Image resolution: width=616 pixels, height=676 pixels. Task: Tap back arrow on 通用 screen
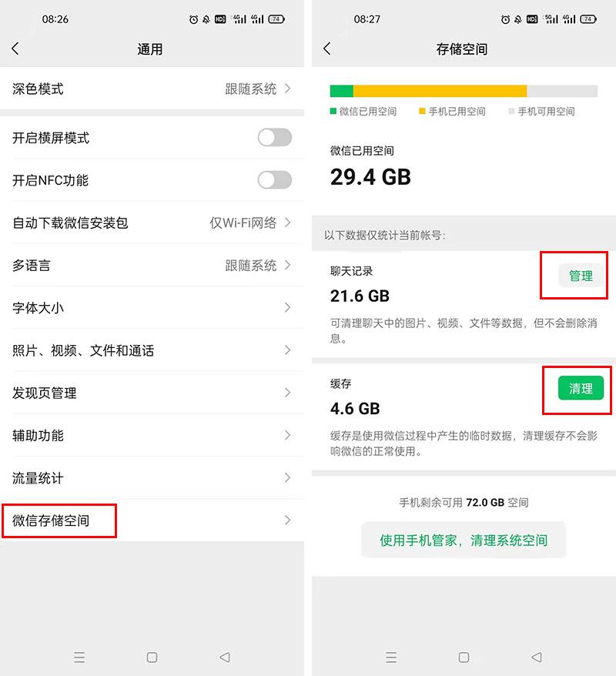(x=15, y=49)
